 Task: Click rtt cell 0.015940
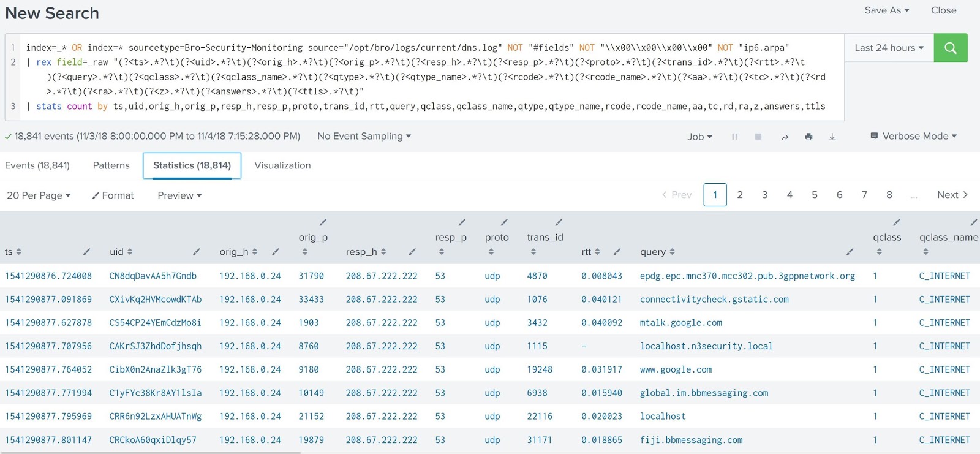(x=601, y=393)
